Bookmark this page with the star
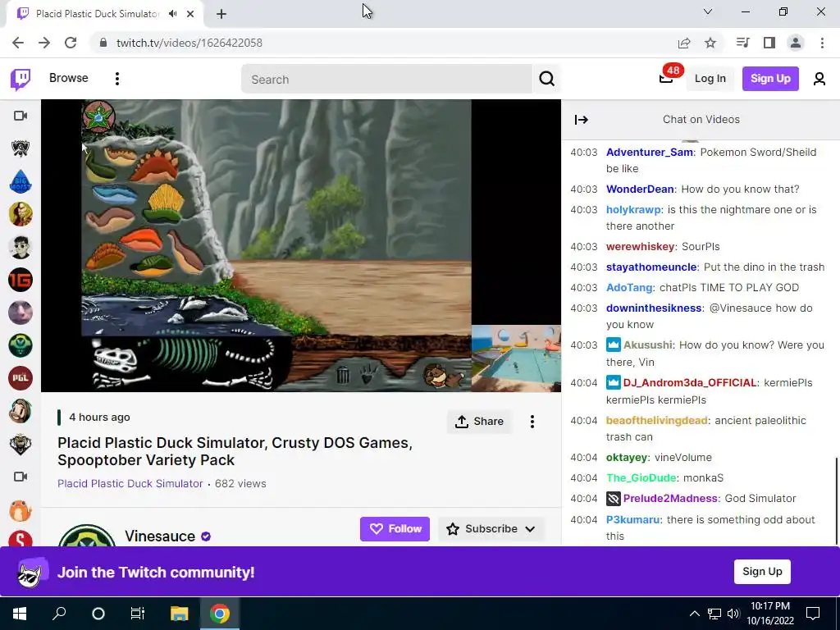This screenshot has height=630, width=840. point(710,43)
